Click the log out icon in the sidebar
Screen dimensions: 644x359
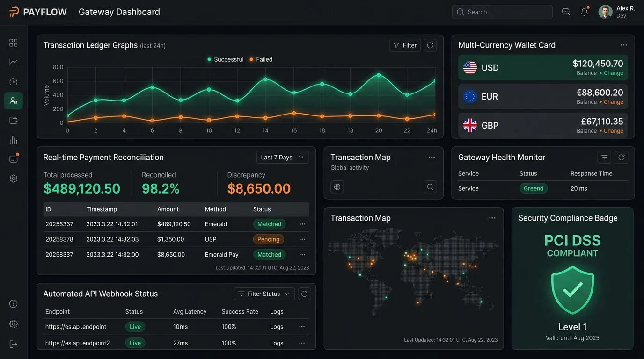[x=14, y=344]
